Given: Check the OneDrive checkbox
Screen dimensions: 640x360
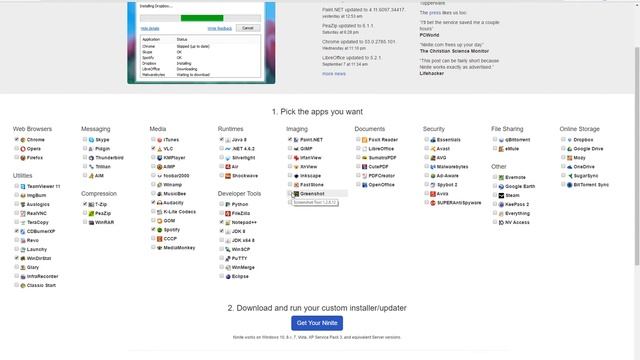Looking at the screenshot, I should [x=563, y=166].
